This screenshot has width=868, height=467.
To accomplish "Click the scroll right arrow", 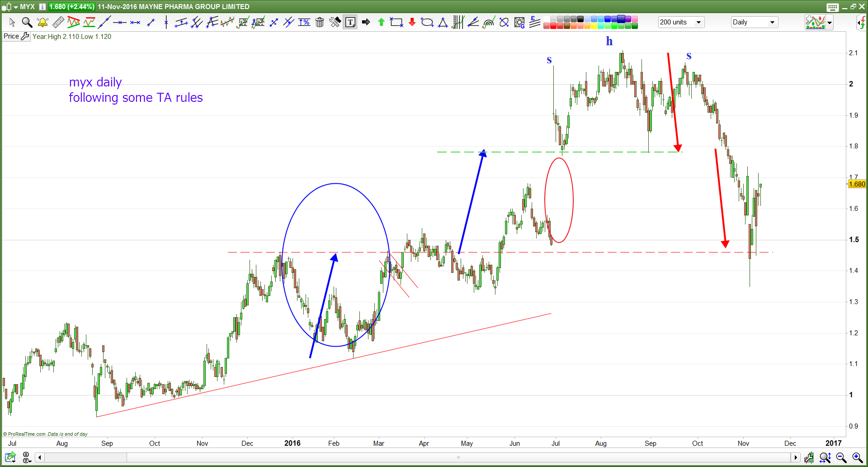I will (796, 457).
